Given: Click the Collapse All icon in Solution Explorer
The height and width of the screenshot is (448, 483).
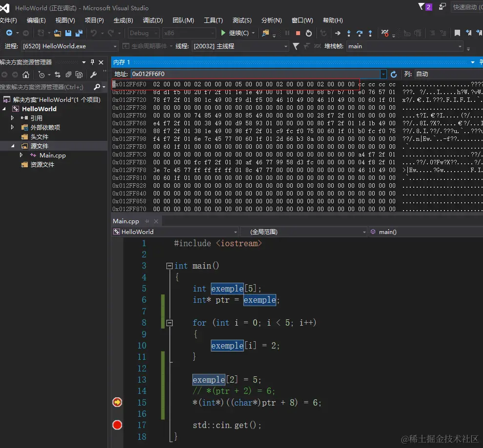Looking at the screenshot, I should (68, 75).
